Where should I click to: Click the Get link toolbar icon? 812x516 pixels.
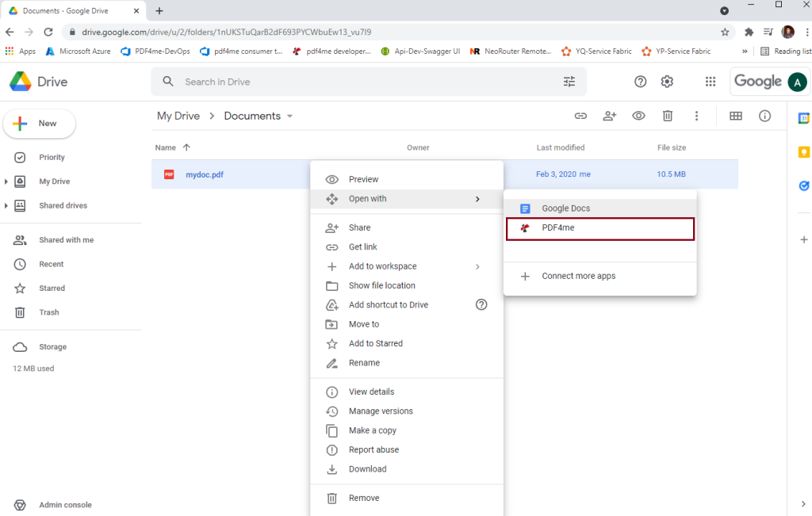[580, 116]
